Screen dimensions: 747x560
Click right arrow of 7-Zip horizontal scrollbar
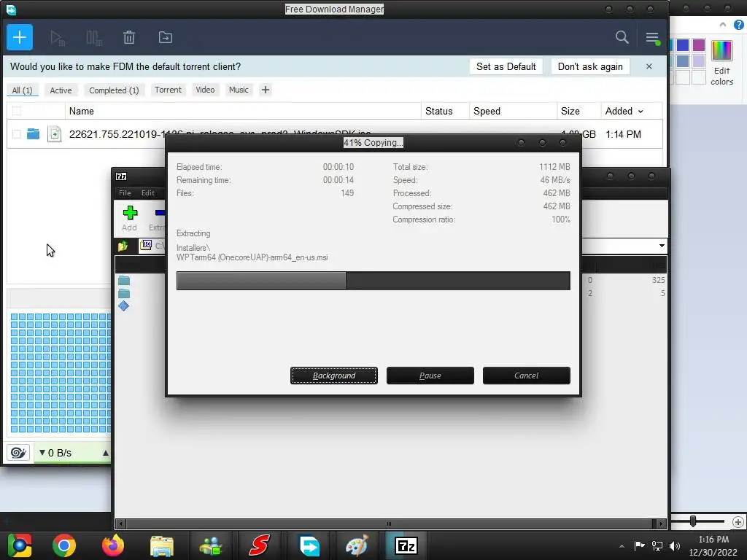point(660,524)
